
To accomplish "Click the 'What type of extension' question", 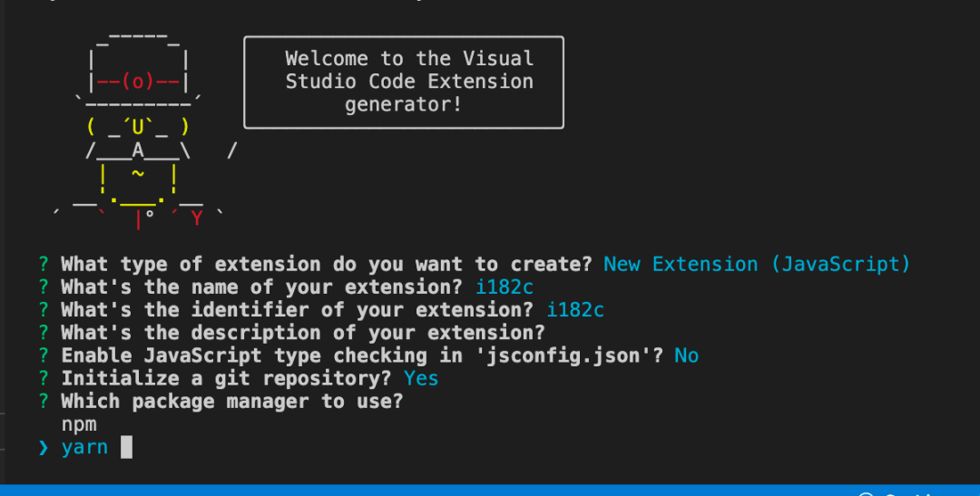I will pyautogui.click(x=327, y=264).
